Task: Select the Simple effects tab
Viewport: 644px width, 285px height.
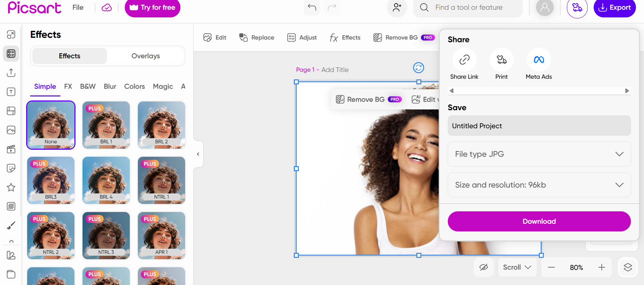Action: coord(45,86)
